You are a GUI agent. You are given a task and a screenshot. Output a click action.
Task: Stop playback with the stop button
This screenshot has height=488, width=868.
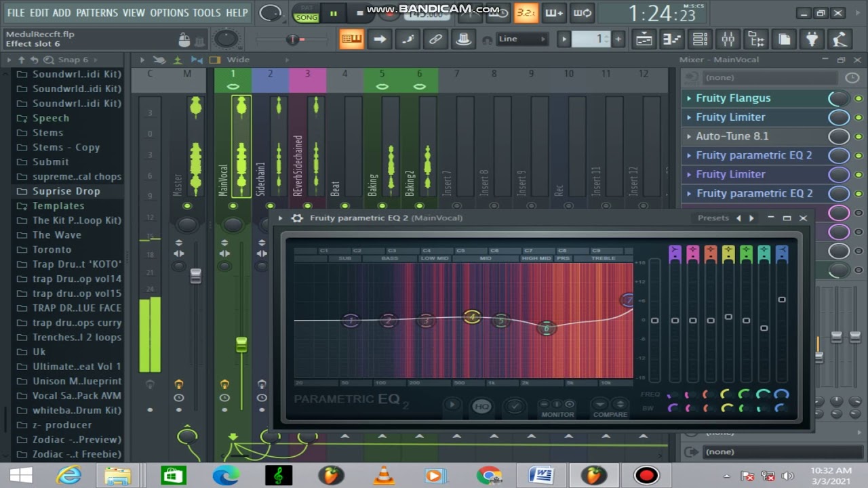click(359, 13)
